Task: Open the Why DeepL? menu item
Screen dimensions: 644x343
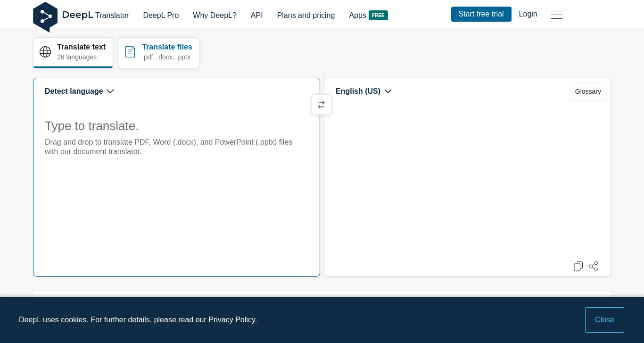Action: coord(215,15)
